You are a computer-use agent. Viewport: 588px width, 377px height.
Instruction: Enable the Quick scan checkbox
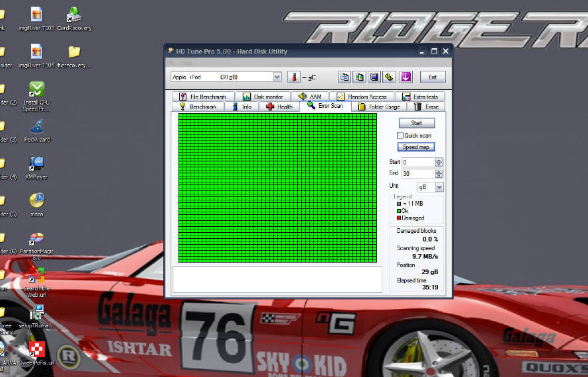(400, 136)
